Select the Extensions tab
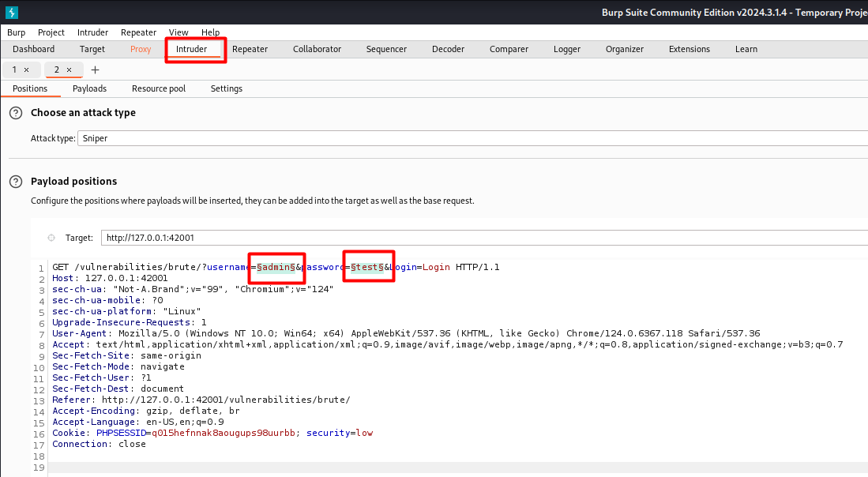 point(689,49)
